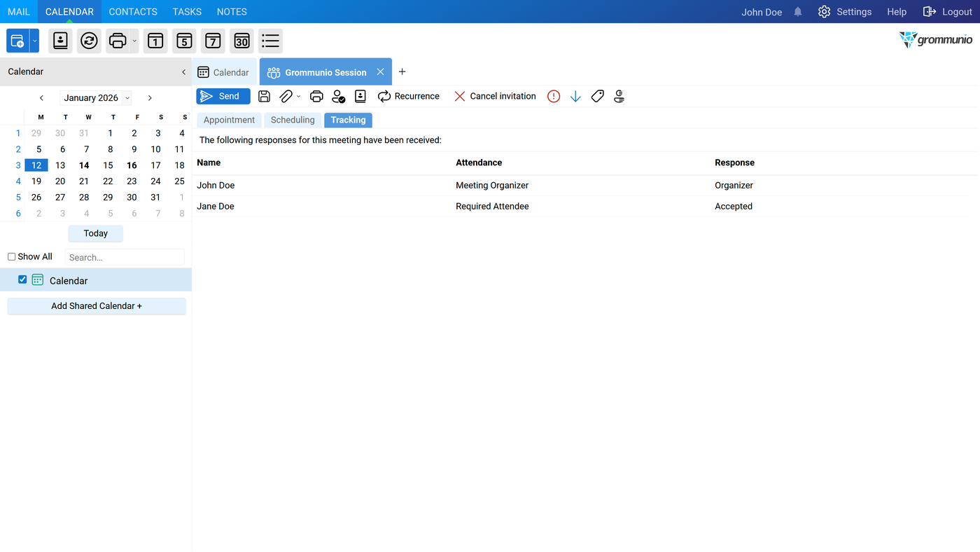Open the list view icon

click(x=270, y=41)
